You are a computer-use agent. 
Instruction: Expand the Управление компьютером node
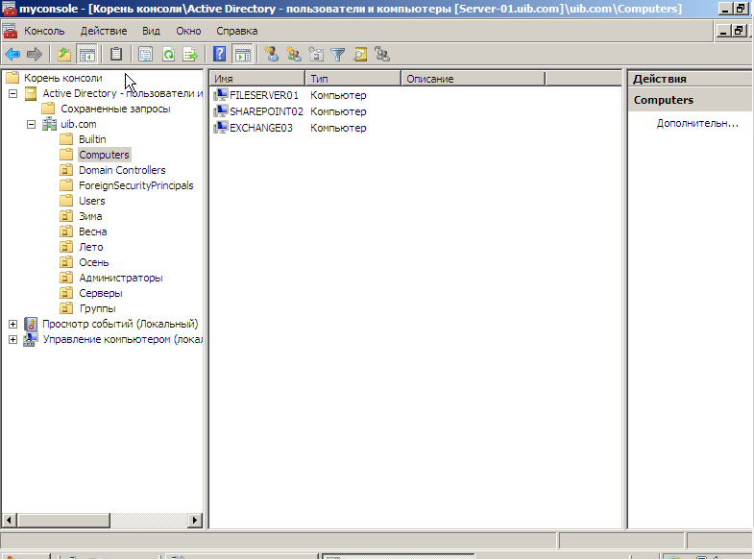[x=13, y=339]
